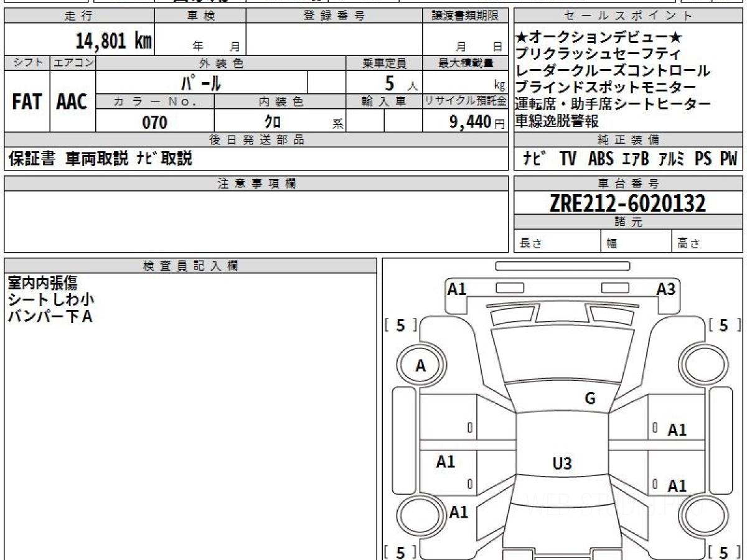Select the ナビ取説 item
Screen dimensions: 747x560
click(164, 159)
